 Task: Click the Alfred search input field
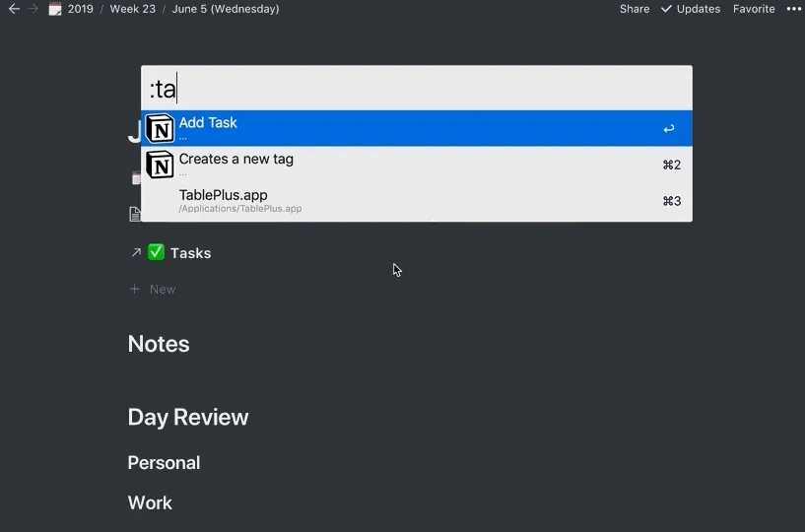[x=417, y=89]
